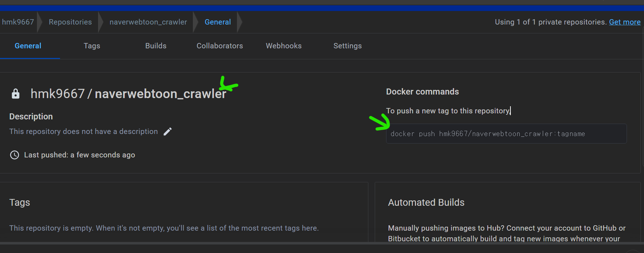Click the hmk9667 breadcrumb
Image resolution: width=644 pixels, height=253 pixels.
click(18, 22)
